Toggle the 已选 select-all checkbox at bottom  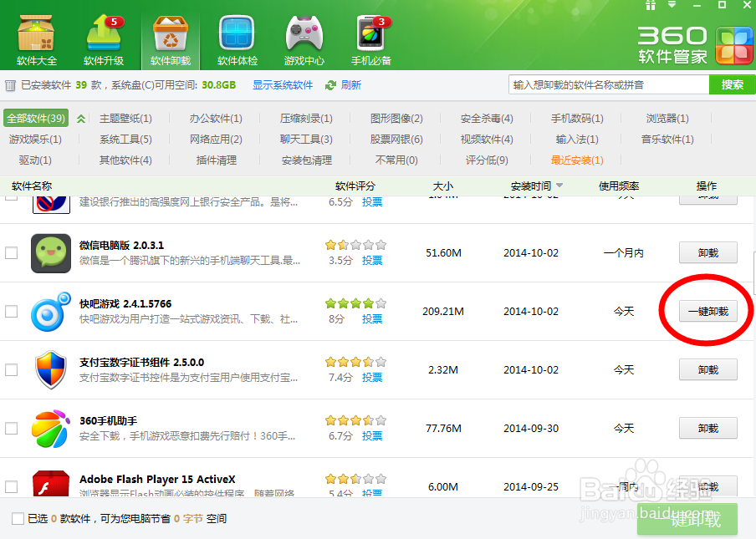18,519
